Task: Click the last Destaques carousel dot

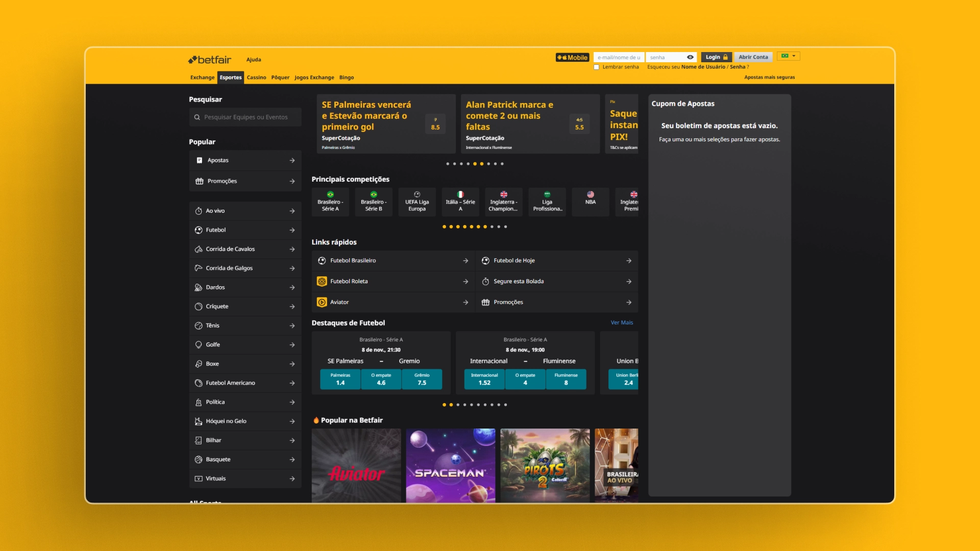Action: [505, 405]
